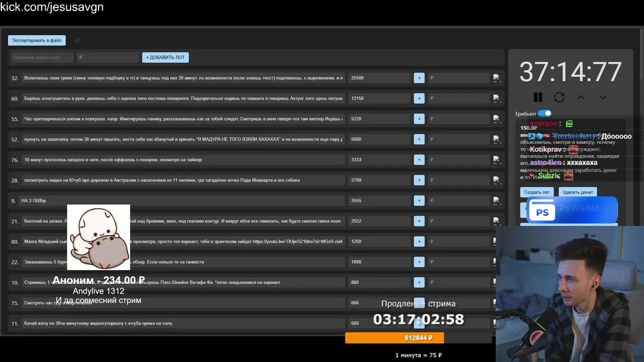Click the Создать лот button
This screenshot has height=362, width=644.
(537, 192)
